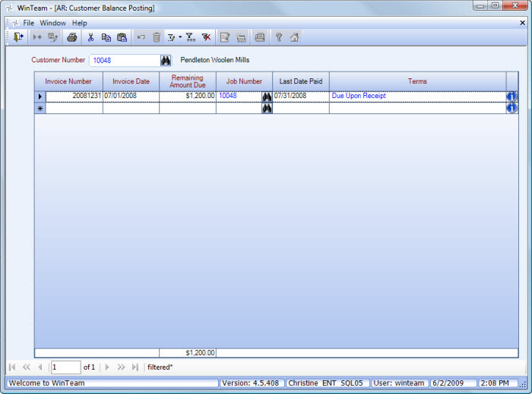Screen dimensions: 532x394
Task: Click binoculars in the new blank row
Action: pyautogui.click(x=267, y=108)
